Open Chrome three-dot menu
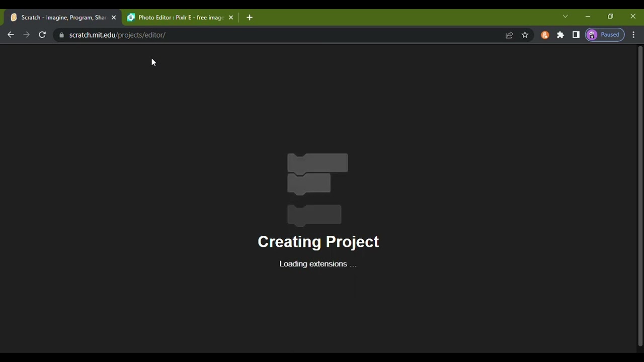Screen dimensions: 644x362 (633, 35)
